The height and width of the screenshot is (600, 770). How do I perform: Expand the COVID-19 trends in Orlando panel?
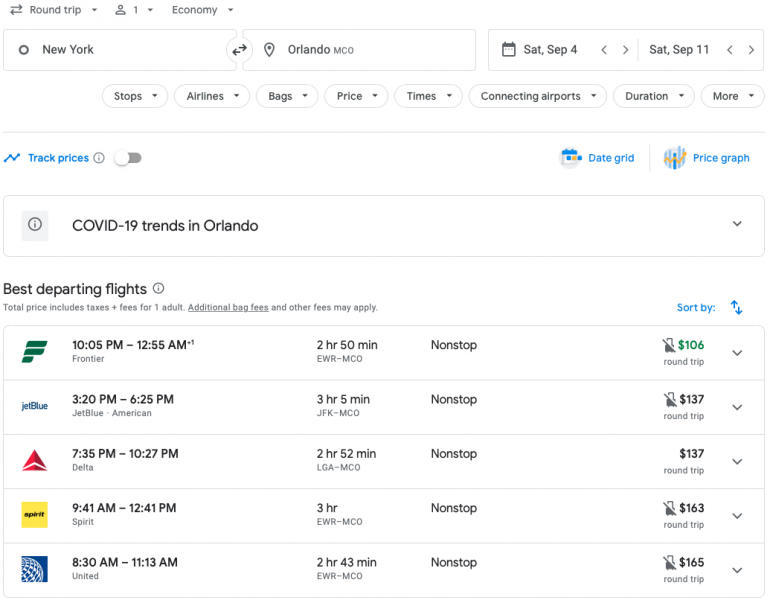click(x=737, y=225)
